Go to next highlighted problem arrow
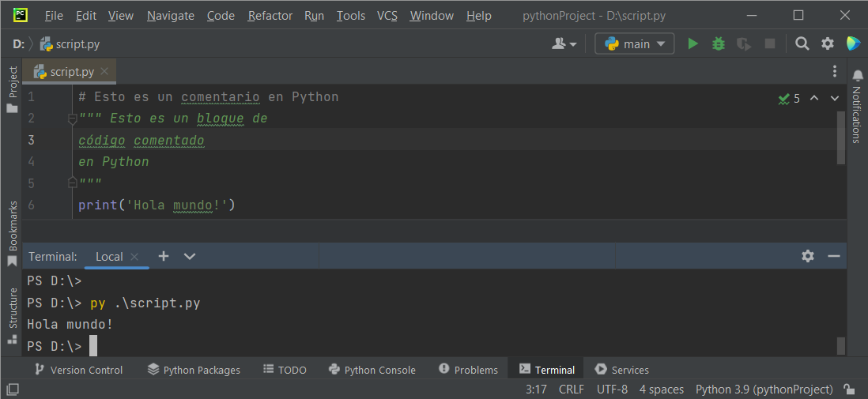868x399 pixels. coord(835,99)
